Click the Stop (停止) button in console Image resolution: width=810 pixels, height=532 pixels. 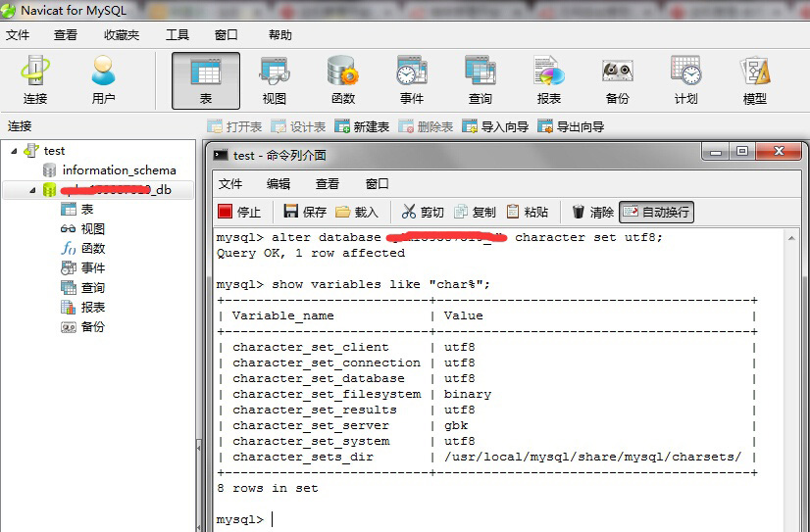click(x=239, y=212)
